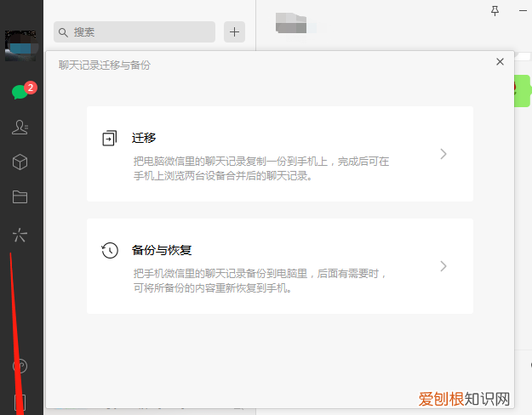Click the 备份与恢复 description text

point(260,281)
